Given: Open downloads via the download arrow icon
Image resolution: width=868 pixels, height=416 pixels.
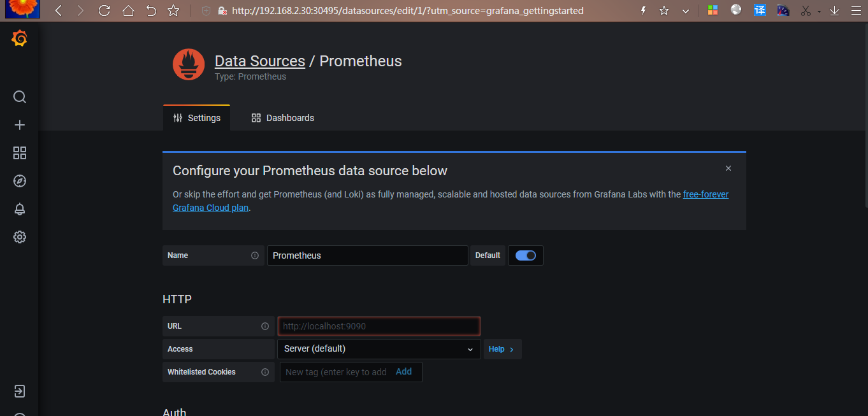Looking at the screenshot, I should coord(834,11).
